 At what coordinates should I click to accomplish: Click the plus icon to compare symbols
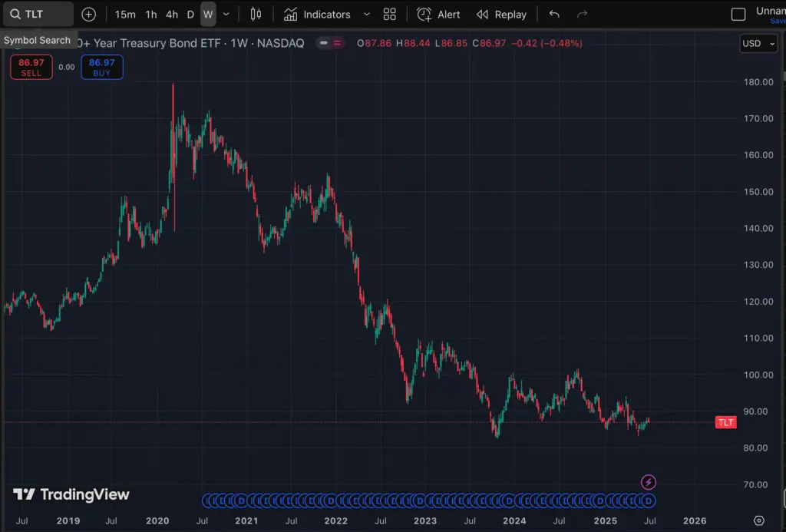[x=89, y=15]
